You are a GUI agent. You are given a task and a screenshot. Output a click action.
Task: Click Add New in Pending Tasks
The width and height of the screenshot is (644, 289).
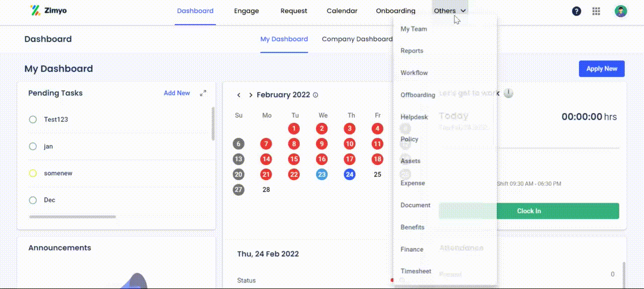[177, 93]
